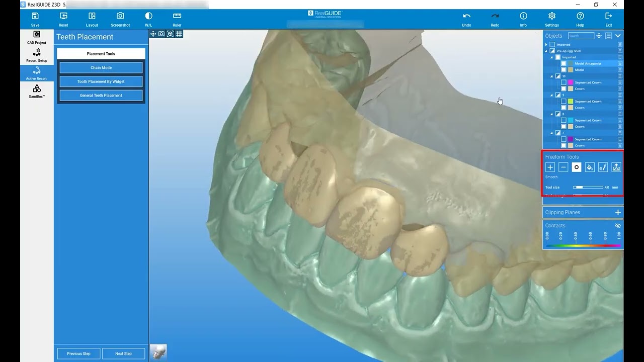Collapse the nested Imported node
The width and height of the screenshot is (644, 362).
(x=551, y=57)
